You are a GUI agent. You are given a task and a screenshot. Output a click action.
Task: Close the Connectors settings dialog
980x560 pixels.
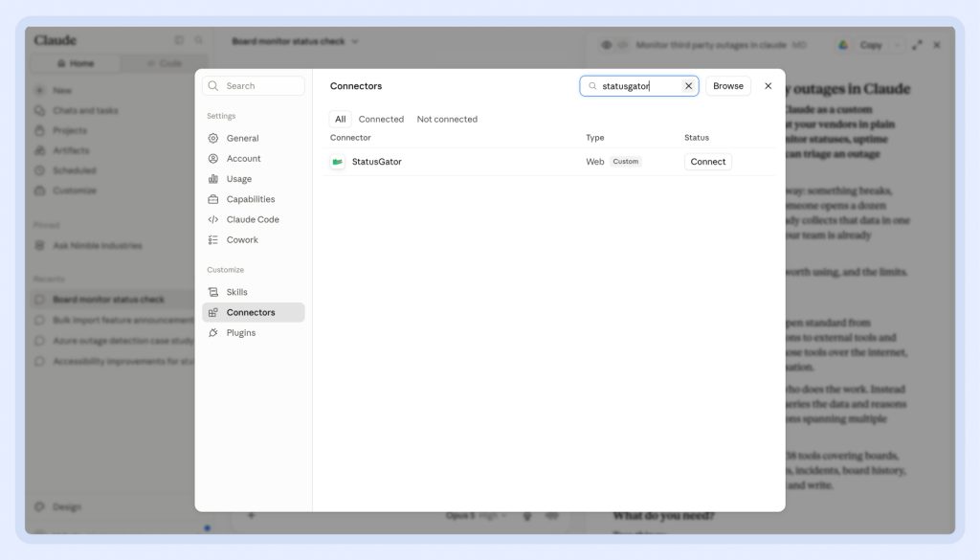[768, 86]
